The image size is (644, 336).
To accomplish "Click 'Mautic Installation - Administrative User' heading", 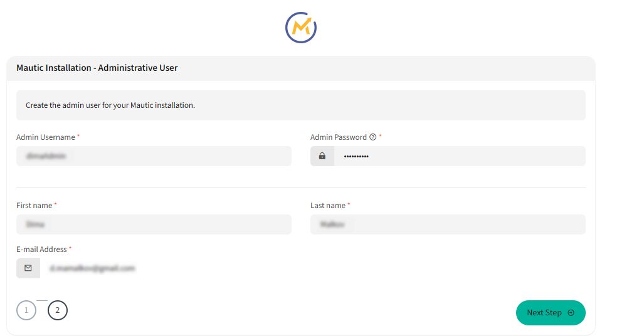I will click(x=97, y=68).
